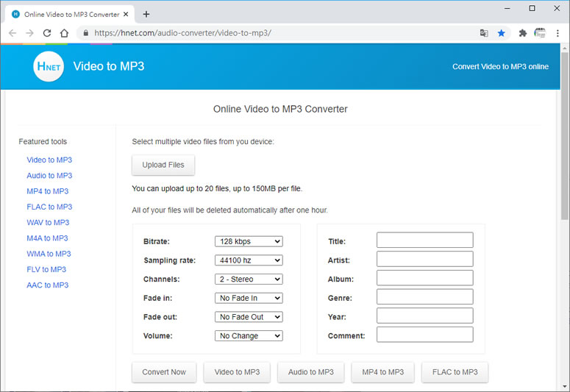The image size is (570, 392).
Task: Click into the Title input field
Action: click(424, 240)
